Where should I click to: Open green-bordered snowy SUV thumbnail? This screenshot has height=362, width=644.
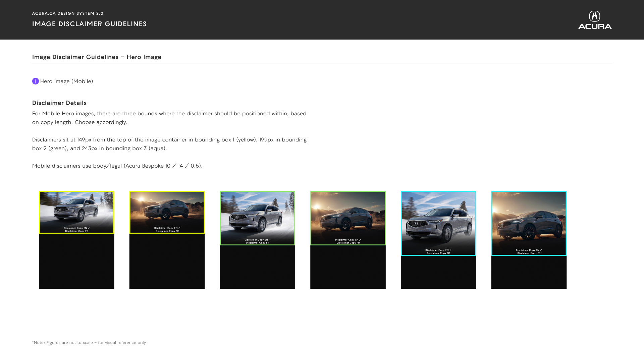click(x=258, y=218)
